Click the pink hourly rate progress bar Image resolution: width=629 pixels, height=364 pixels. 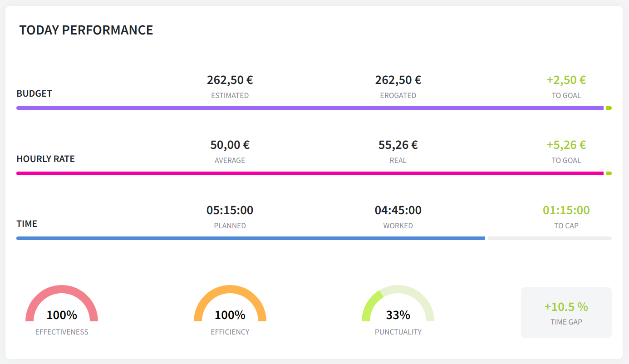pyautogui.click(x=310, y=173)
